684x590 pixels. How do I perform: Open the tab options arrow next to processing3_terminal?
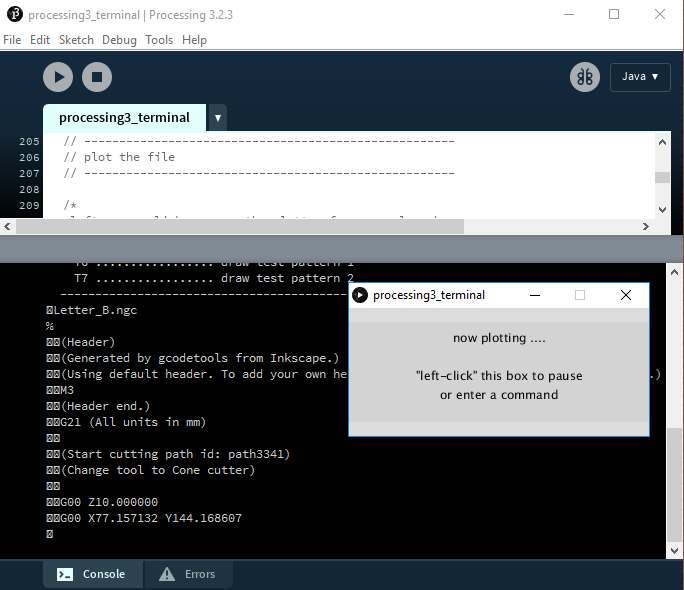218,118
